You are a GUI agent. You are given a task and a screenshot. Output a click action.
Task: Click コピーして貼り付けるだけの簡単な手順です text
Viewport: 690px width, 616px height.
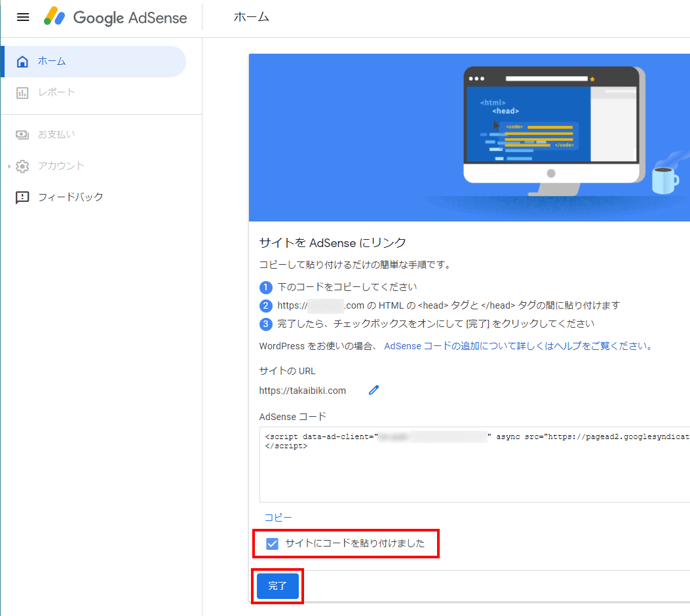pos(355,265)
